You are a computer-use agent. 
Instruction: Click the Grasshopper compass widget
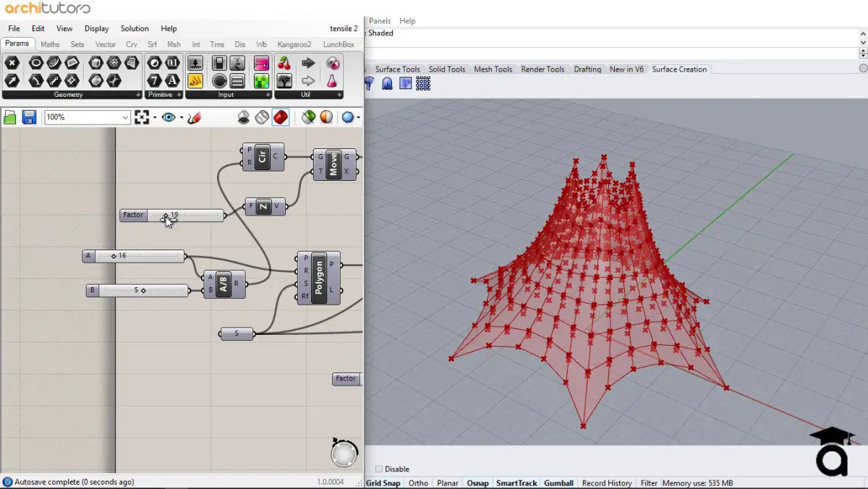tap(344, 452)
